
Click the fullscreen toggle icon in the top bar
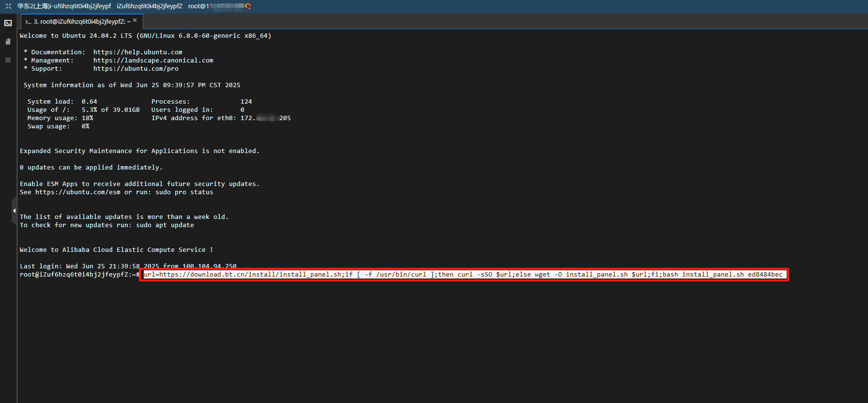[x=8, y=6]
